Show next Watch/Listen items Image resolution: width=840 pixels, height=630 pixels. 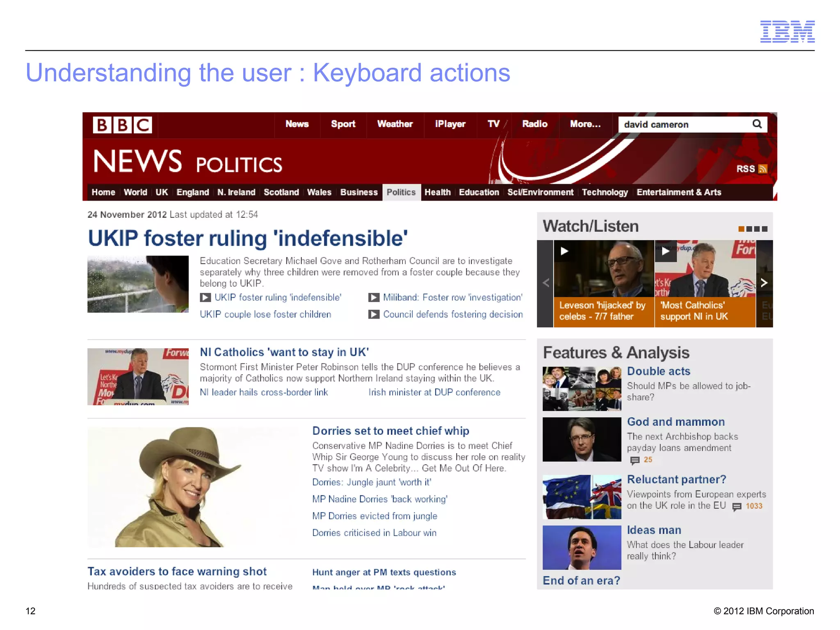[x=764, y=283]
